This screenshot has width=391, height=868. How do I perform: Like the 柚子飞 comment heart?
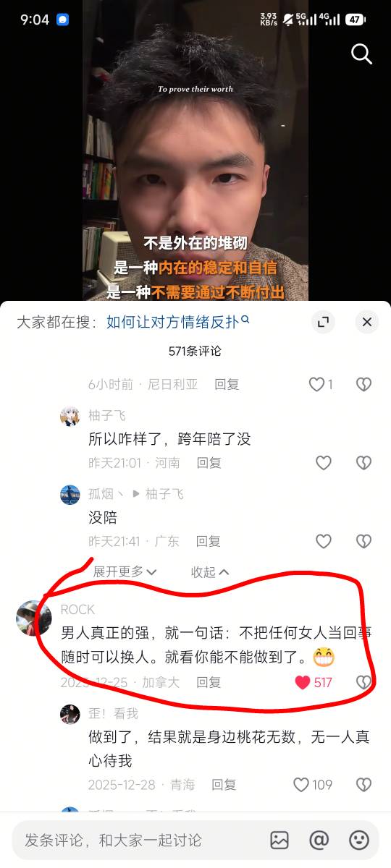(323, 463)
